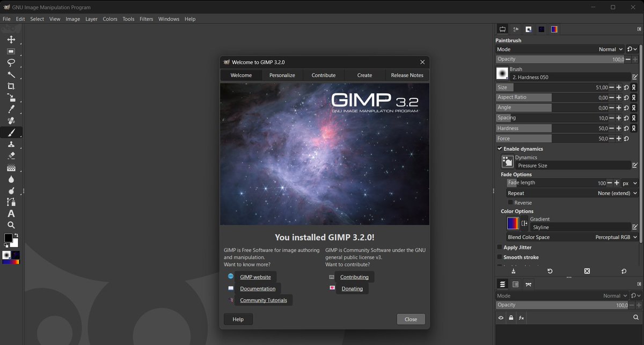The image size is (644, 345).
Task: Click the layer search magnifier icon
Action: click(x=636, y=318)
